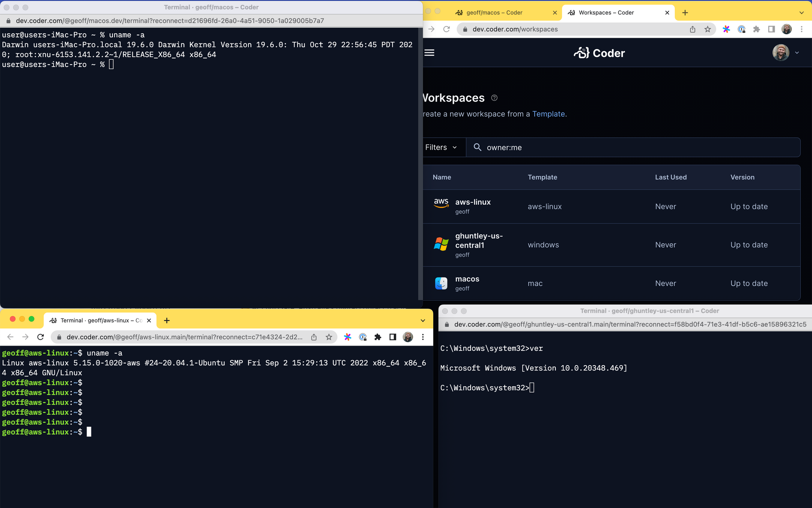
Task: Open a new tab in aws-linux browser window
Action: coord(166,320)
